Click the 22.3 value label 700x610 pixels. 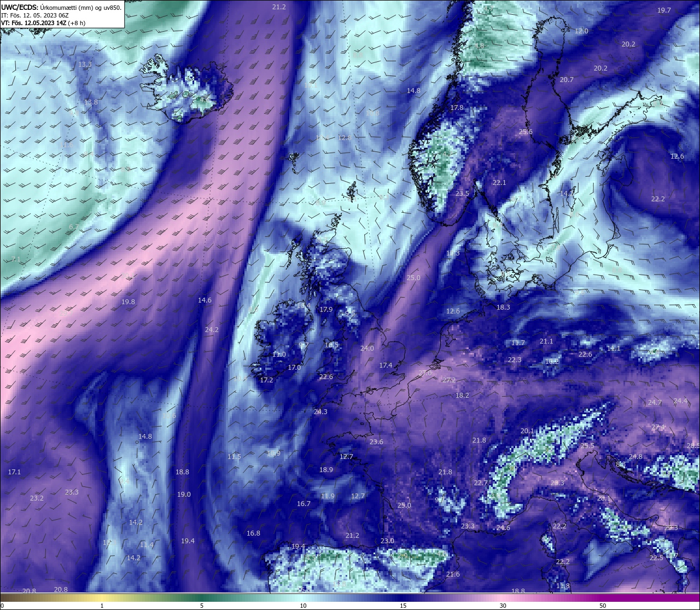point(515,360)
